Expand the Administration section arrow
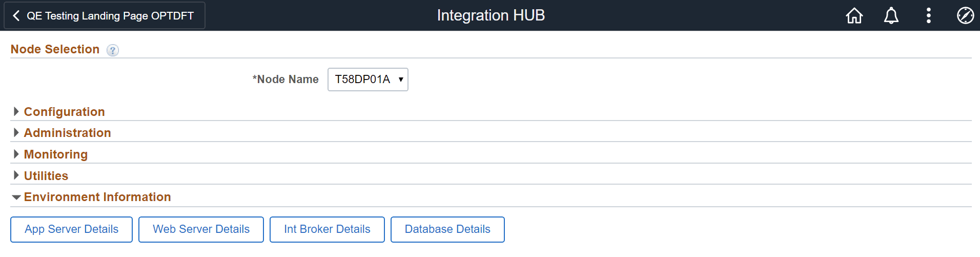980x257 pixels. (16, 133)
